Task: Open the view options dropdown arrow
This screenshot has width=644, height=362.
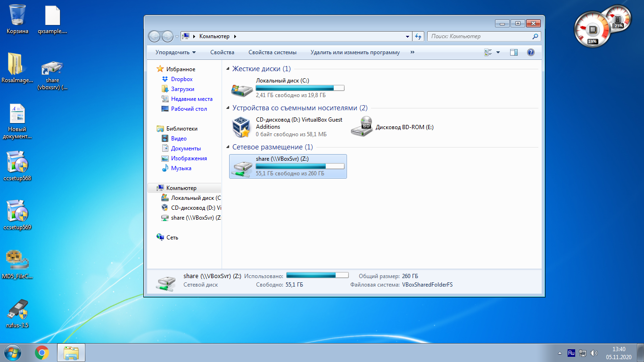Action: (x=498, y=52)
